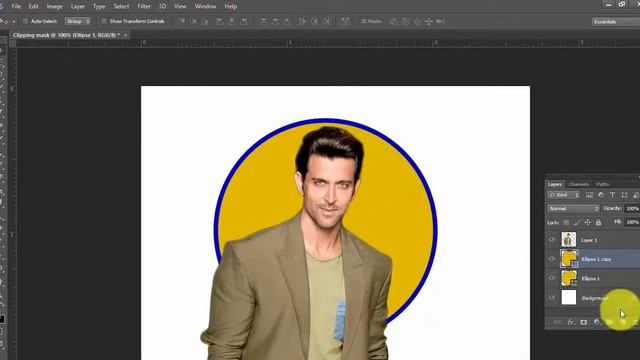Hide Layer 1 with its eye icon

click(x=552, y=240)
